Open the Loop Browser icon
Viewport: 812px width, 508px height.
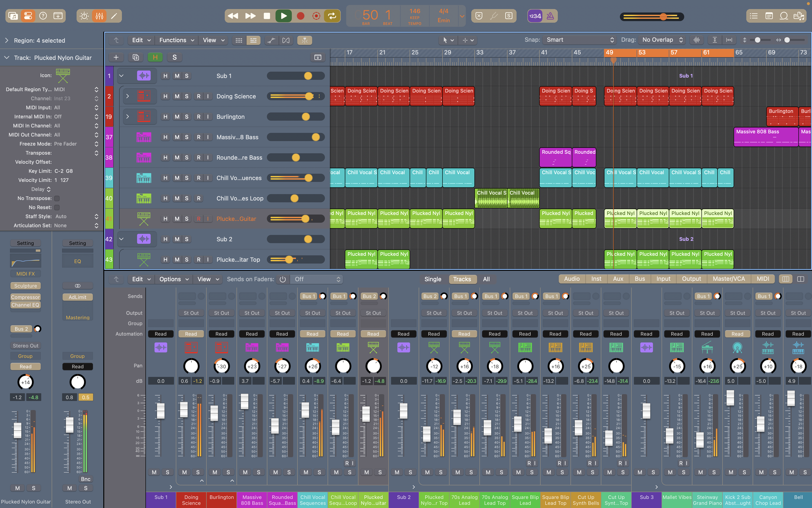784,16
